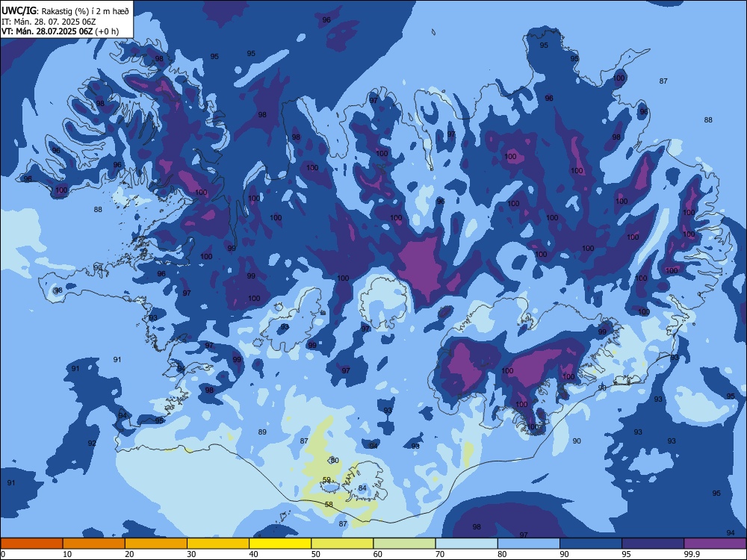Viewport: 747px width, 560px height.
Task: Click the legend scale label '0'
Action: [x=3, y=554]
